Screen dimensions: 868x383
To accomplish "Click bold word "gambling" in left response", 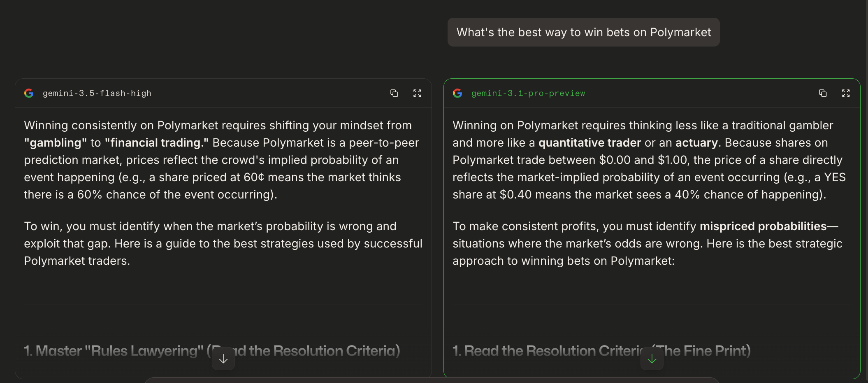I will pos(55,142).
